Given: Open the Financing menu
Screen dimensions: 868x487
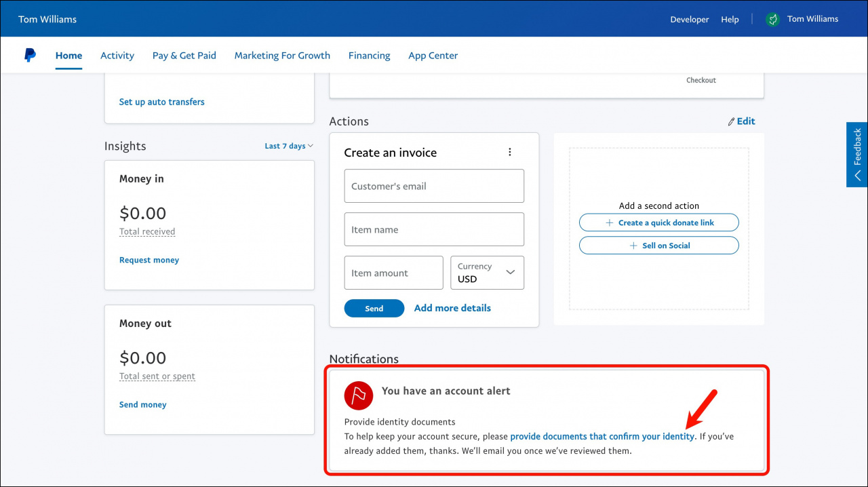Looking at the screenshot, I should [x=370, y=56].
